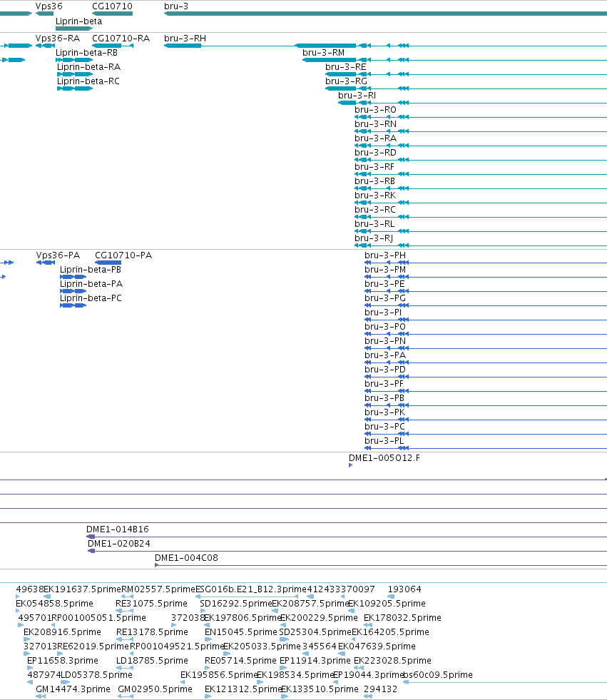Click the Liprin-beta-RB transcript label

(86, 53)
